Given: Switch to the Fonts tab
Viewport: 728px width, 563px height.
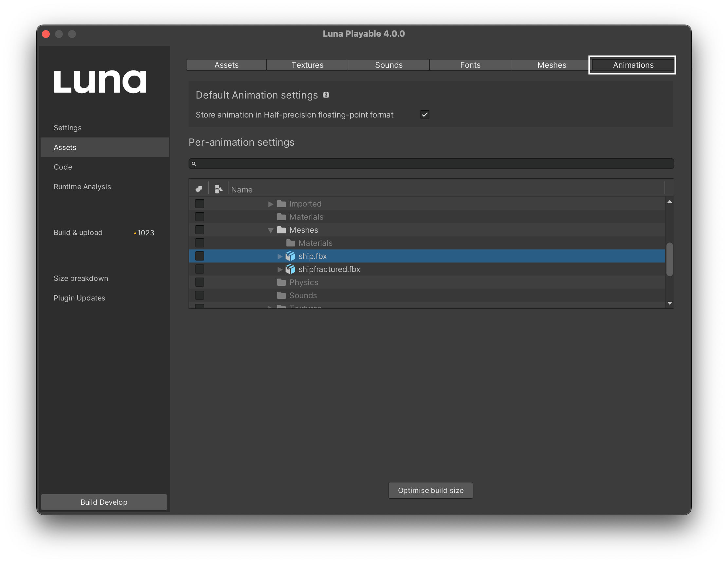Looking at the screenshot, I should [470, 65].
